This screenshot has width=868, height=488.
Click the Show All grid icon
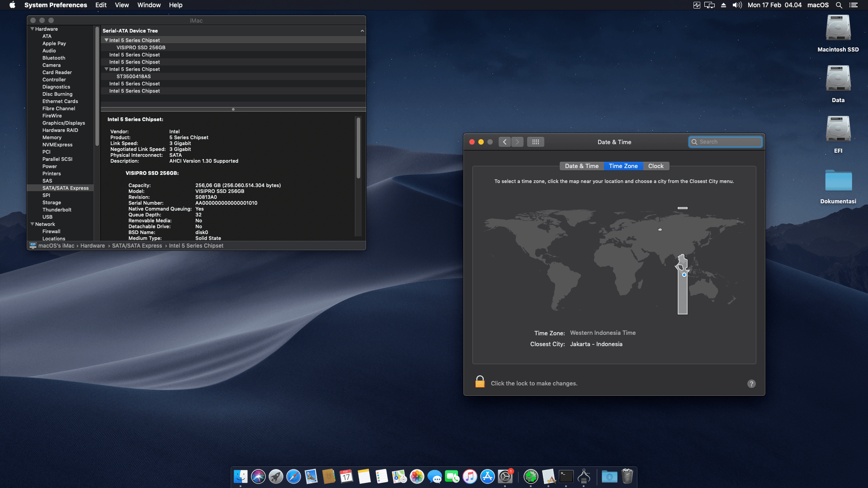[x=535, y=142]
